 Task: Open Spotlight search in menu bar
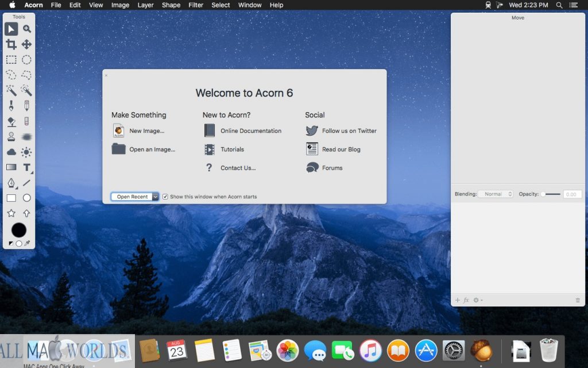(x=559, y=5)
